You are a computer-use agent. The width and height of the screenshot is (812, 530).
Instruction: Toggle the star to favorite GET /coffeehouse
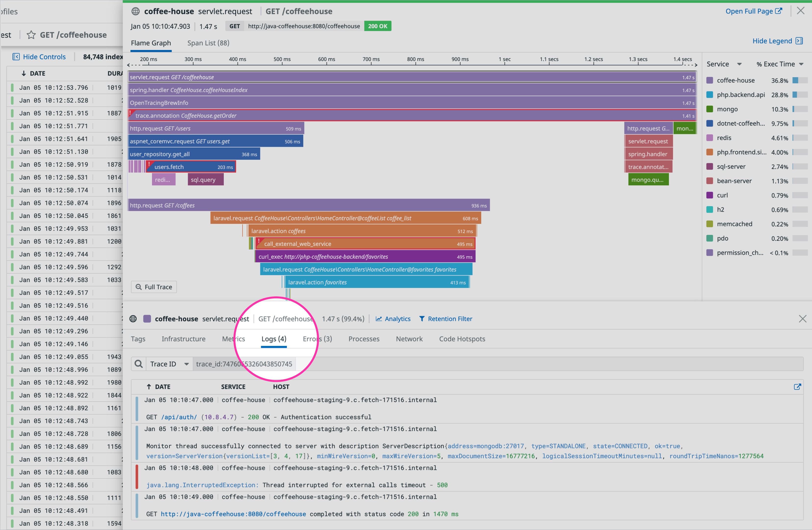click(31, 35)
